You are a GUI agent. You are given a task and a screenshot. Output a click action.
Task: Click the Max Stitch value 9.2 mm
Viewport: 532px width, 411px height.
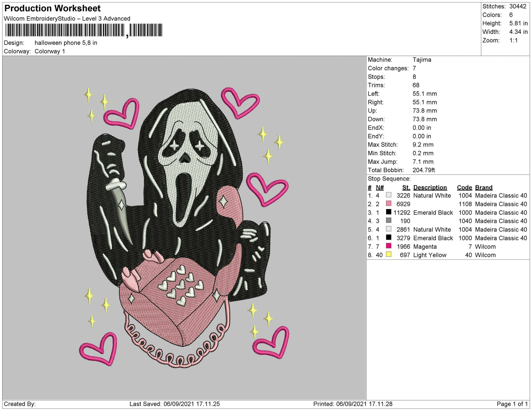[423, 145]
